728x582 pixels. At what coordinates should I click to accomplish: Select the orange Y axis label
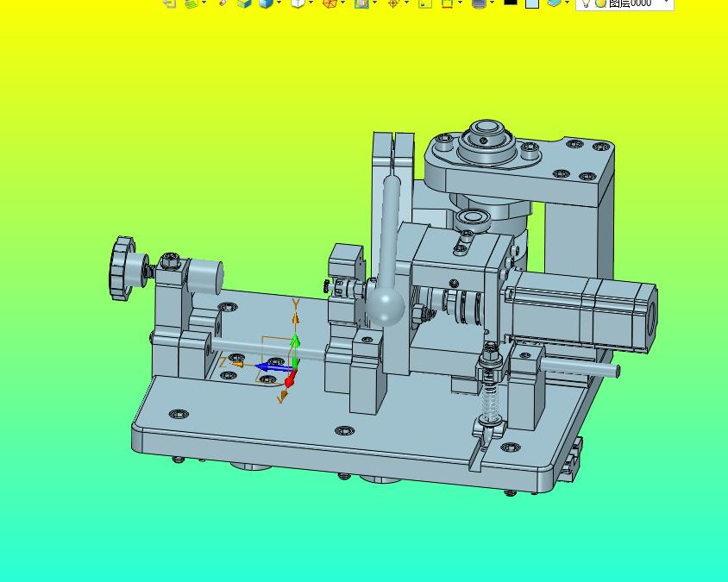295,304
